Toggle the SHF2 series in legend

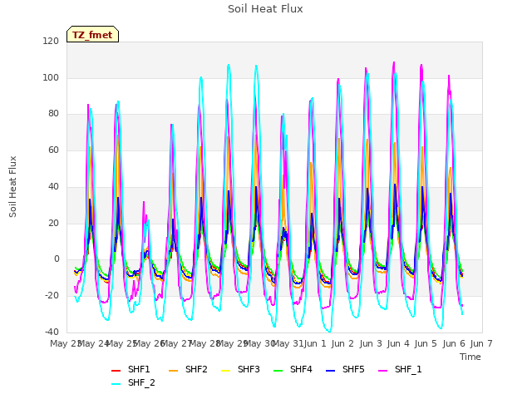click(x=188, y=369)
